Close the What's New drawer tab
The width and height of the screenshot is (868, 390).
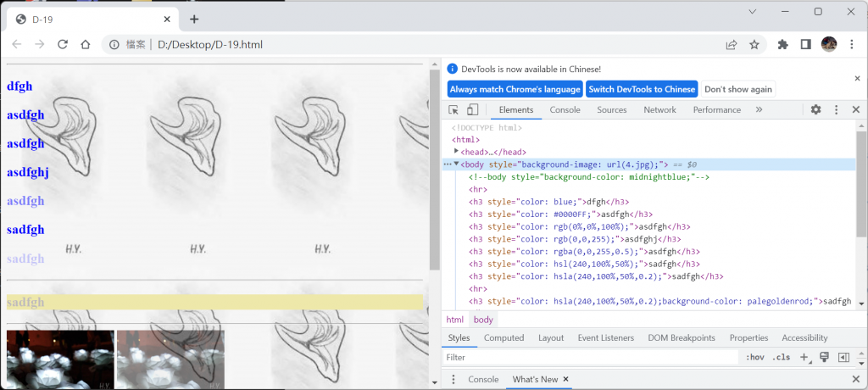[565, 380]
